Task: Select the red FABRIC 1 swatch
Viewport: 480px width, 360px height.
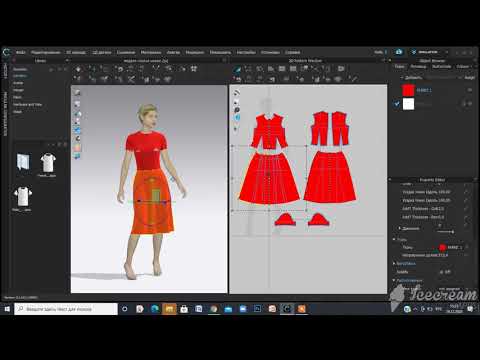Action: click(x=408, y=90)
